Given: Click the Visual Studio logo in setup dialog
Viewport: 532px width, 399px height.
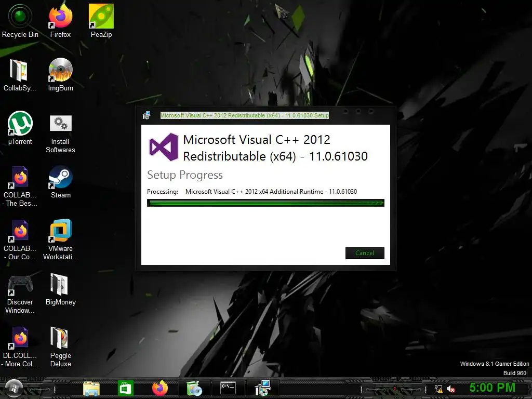Looking at the screenshot, I should point(164,147).
